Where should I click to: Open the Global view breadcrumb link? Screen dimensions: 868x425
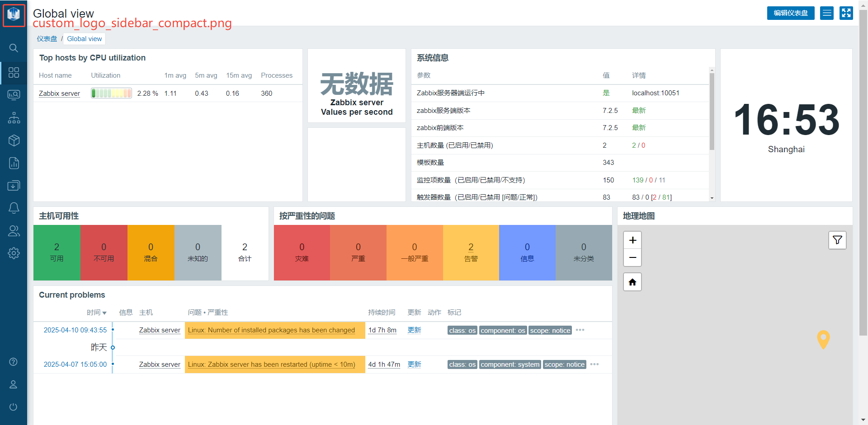[x=85, y=39]
